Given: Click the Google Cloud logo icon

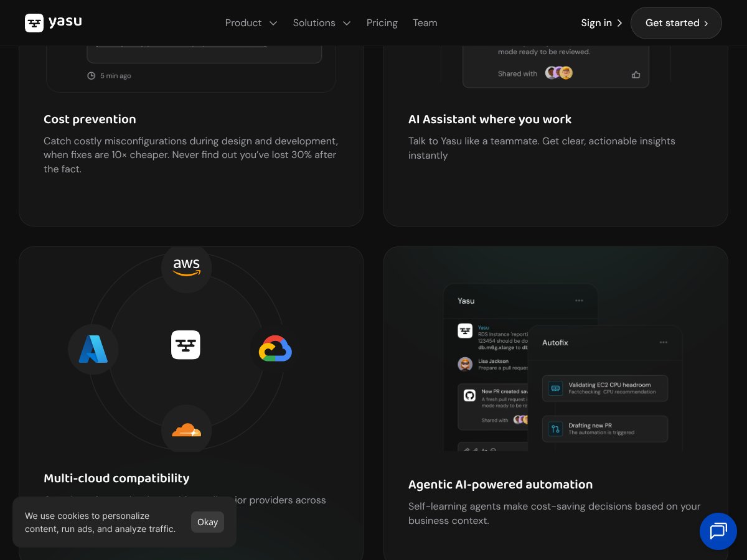Looking at the screenshot, I should tap(275, 349).
